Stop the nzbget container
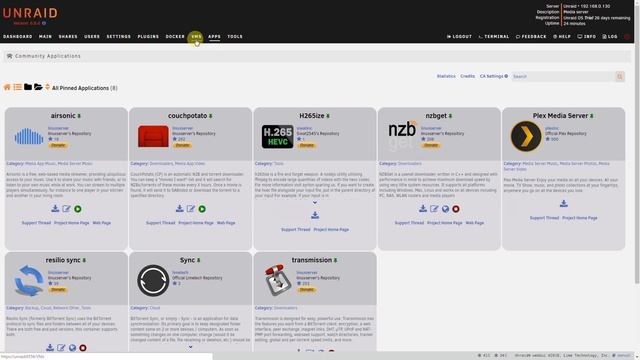Screen dimensions: 640x360 [456, 209]
